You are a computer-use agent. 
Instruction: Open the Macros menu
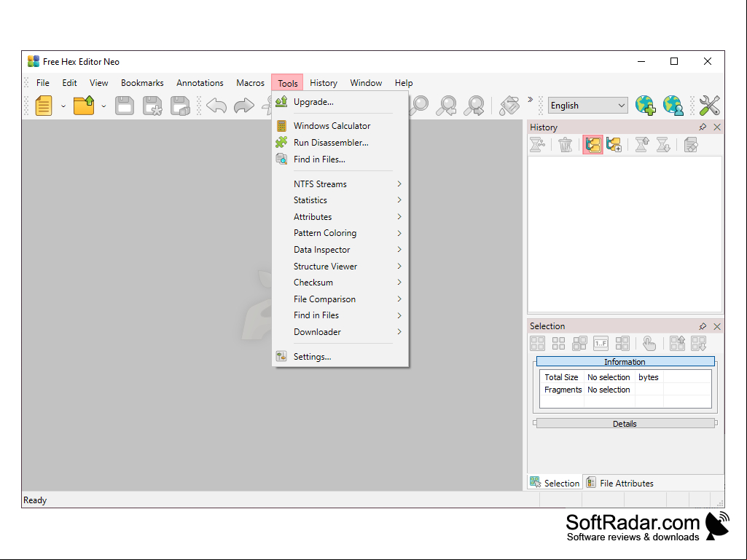250,83
